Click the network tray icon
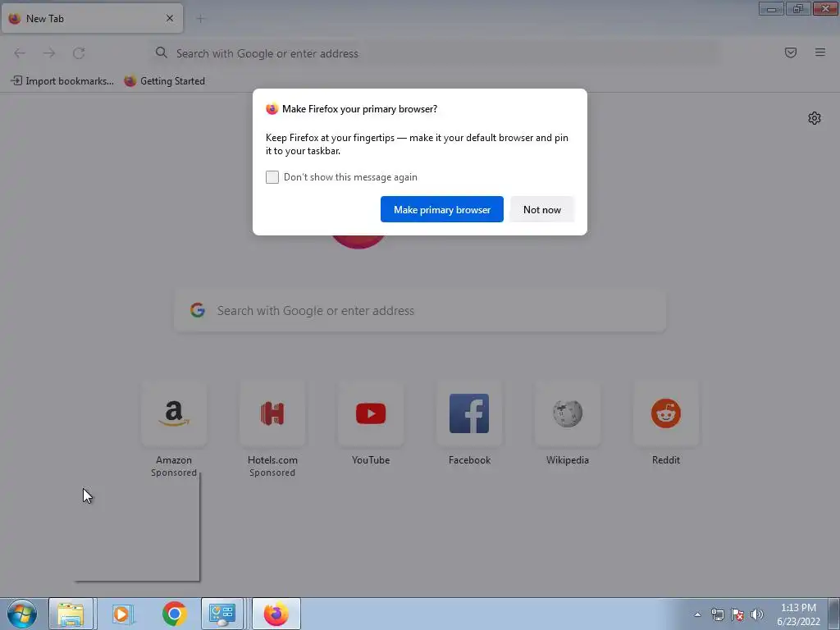Image resolution: width=840 pixels, height=630 pixels. pyautogui.click(x=717, y=614)
